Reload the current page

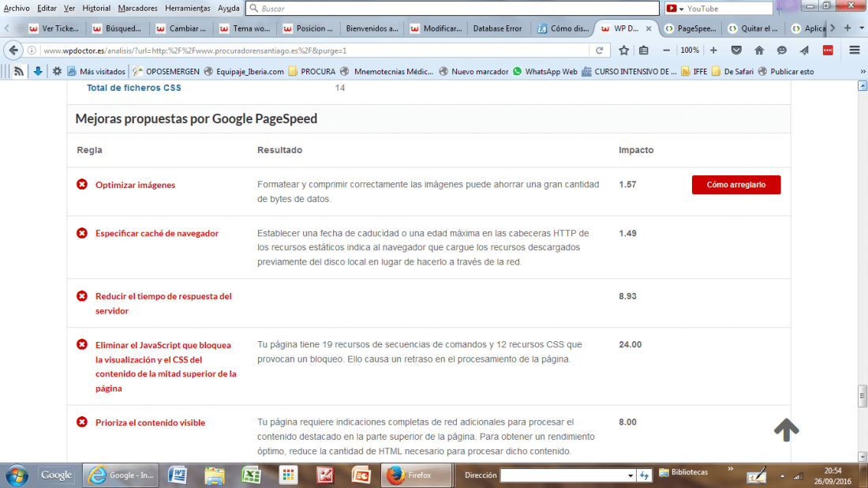(x=599, y=51)
